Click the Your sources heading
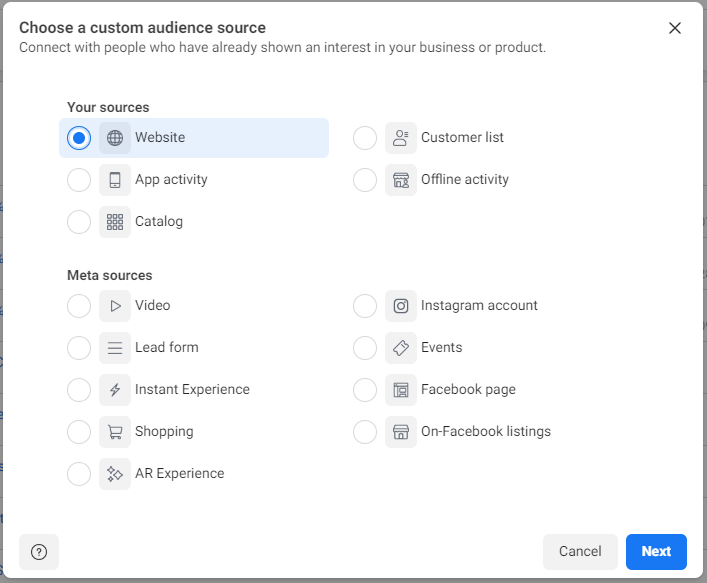The width and height of the screenshot is (707, 583). click(x=108, y=107)
